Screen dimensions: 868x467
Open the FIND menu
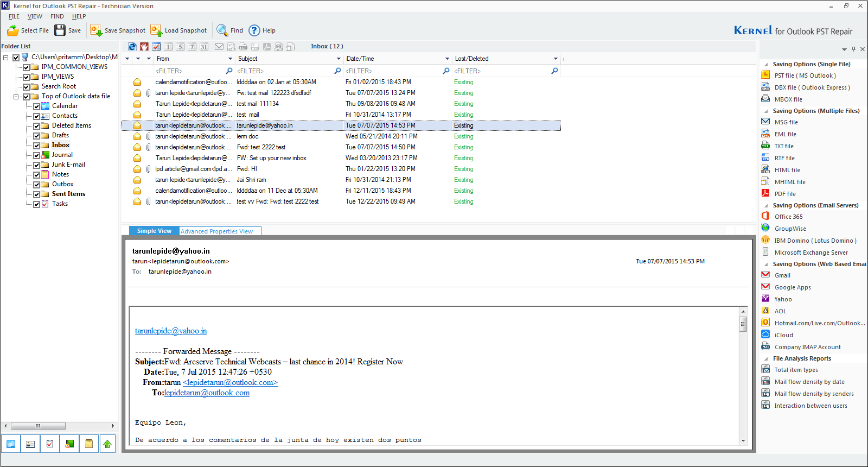point(57,16)
